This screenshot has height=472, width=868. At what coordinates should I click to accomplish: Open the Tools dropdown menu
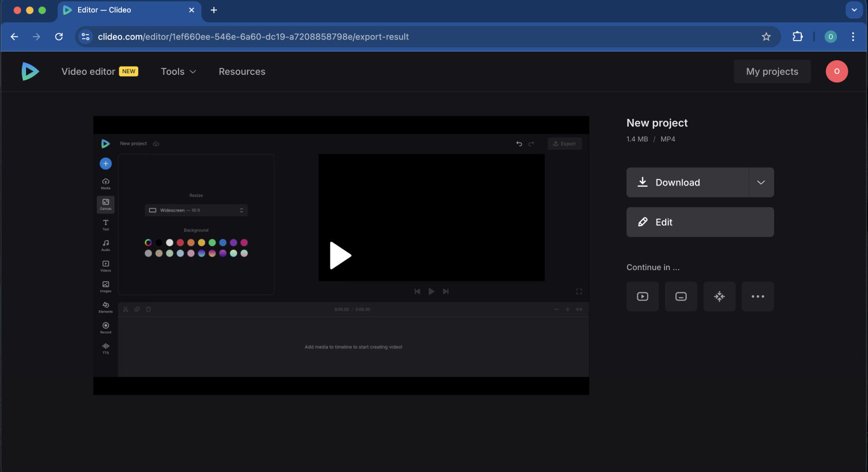tap(178, 72)
